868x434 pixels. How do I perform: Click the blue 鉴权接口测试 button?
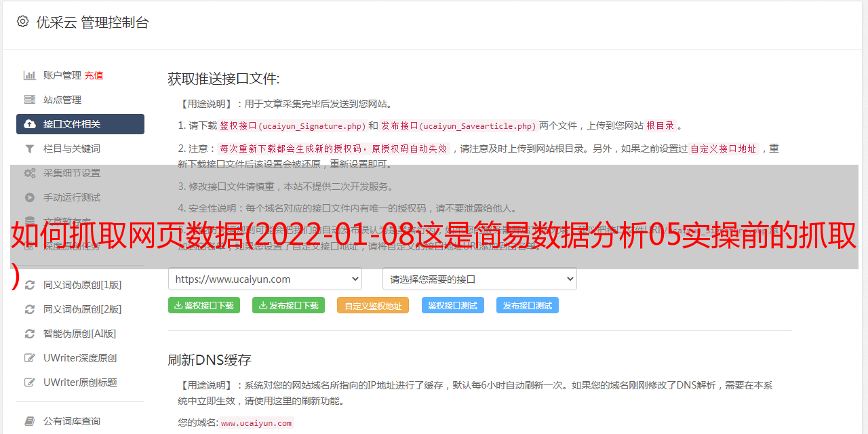click(x=453, y=305)
